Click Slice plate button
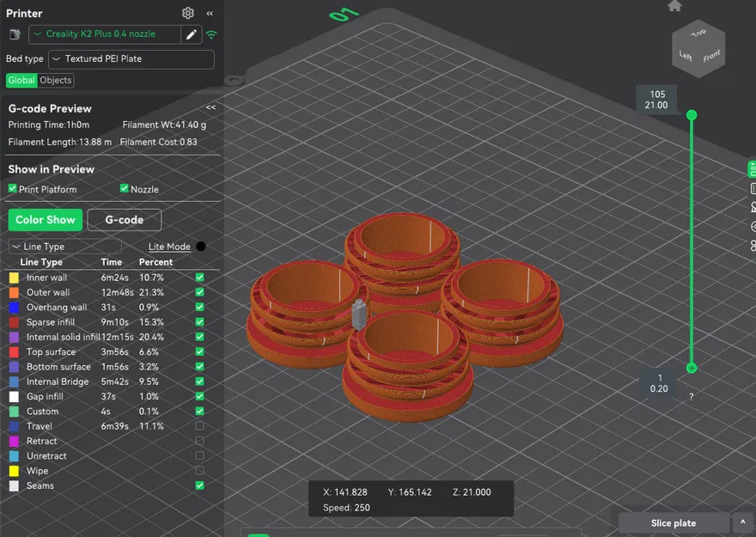The image size is (756, 537). [x=674, y=523]
